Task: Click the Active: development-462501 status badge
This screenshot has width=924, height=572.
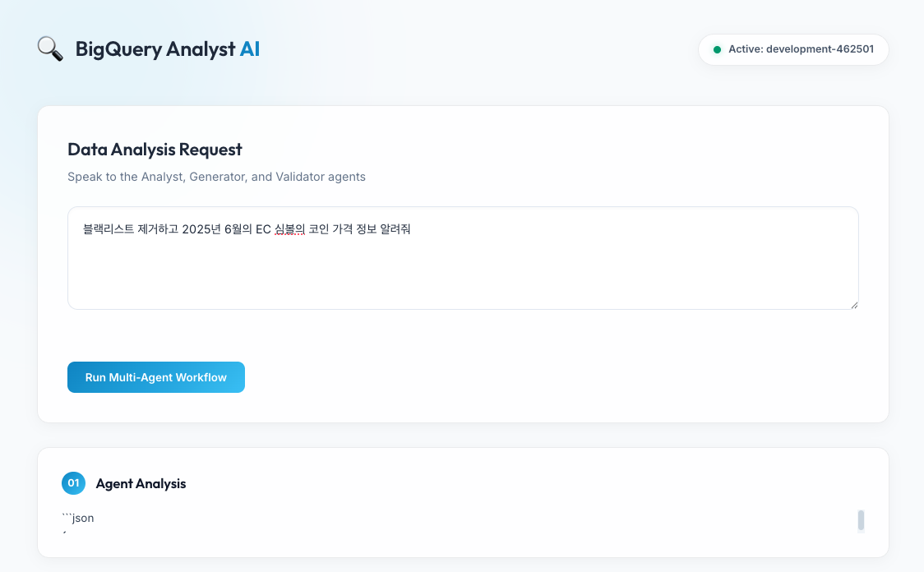Action: pos(793,49)
